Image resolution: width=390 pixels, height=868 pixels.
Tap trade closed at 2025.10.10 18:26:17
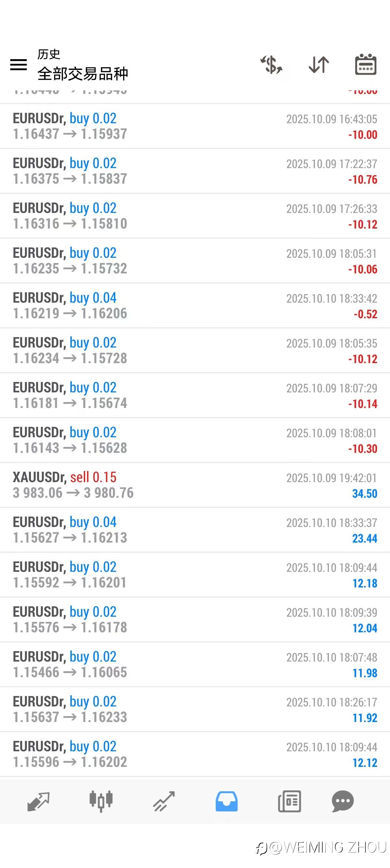pos(195,709)
